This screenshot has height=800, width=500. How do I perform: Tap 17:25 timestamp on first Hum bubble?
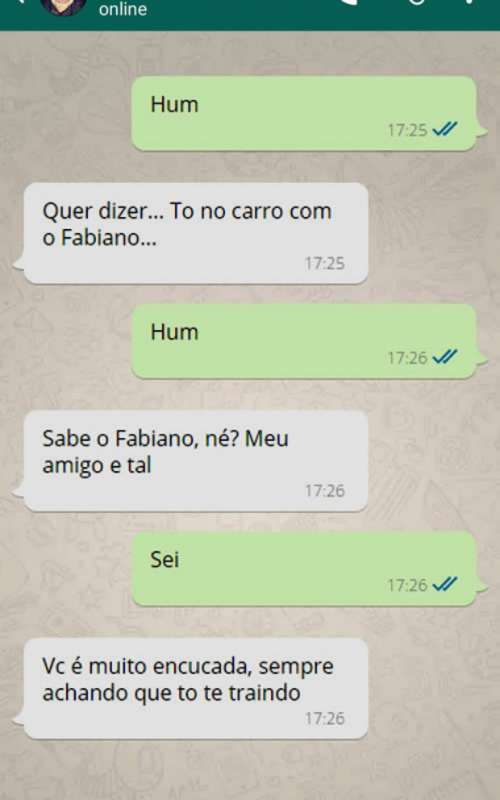point(407,130)
